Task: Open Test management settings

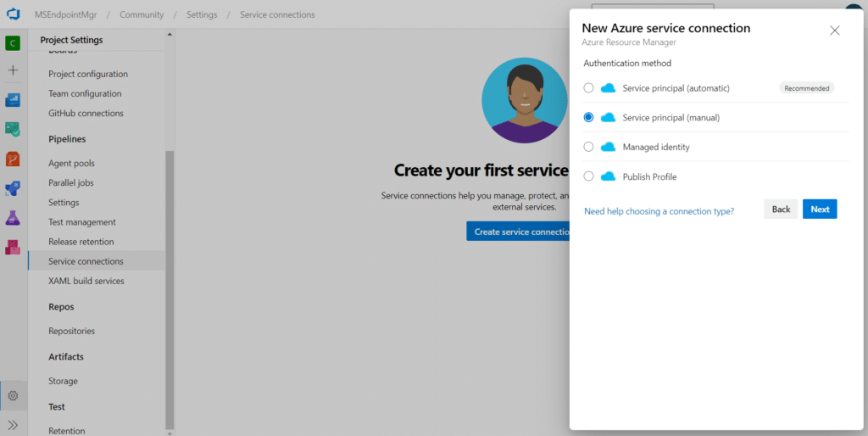Action: point(82,222)
